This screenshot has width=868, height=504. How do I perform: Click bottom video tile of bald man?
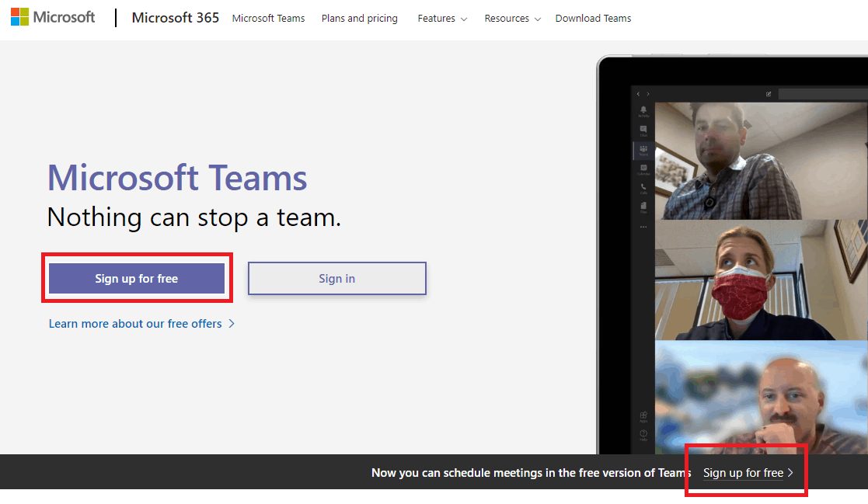click(x=762, y=398)
